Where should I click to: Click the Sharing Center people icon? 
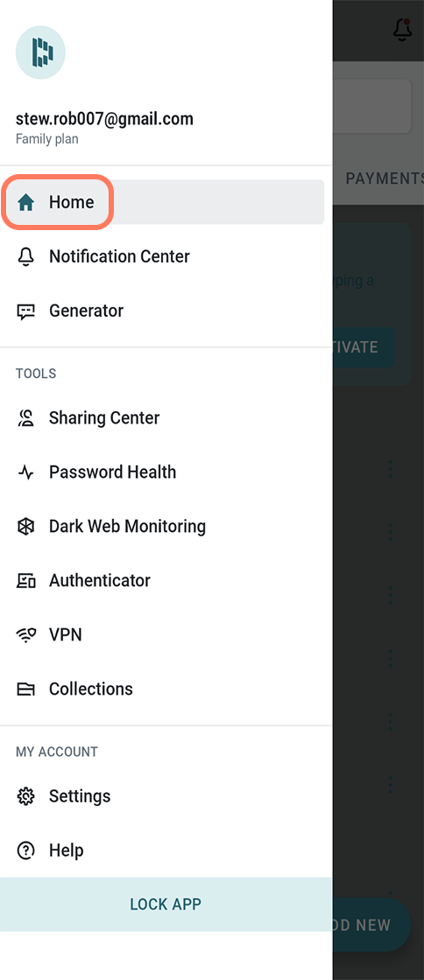pos(25,418)
